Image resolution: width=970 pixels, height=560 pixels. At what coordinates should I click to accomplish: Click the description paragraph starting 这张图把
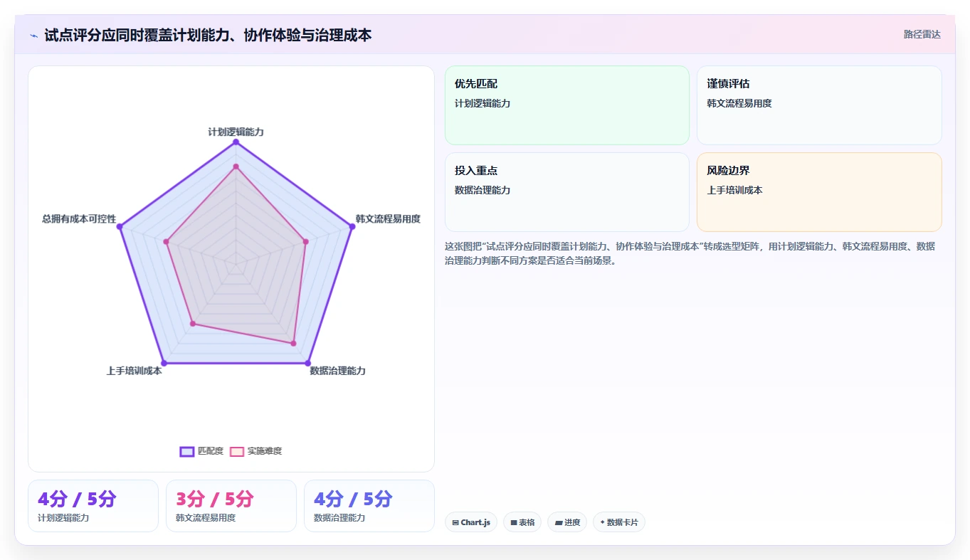tap(690, 253)
